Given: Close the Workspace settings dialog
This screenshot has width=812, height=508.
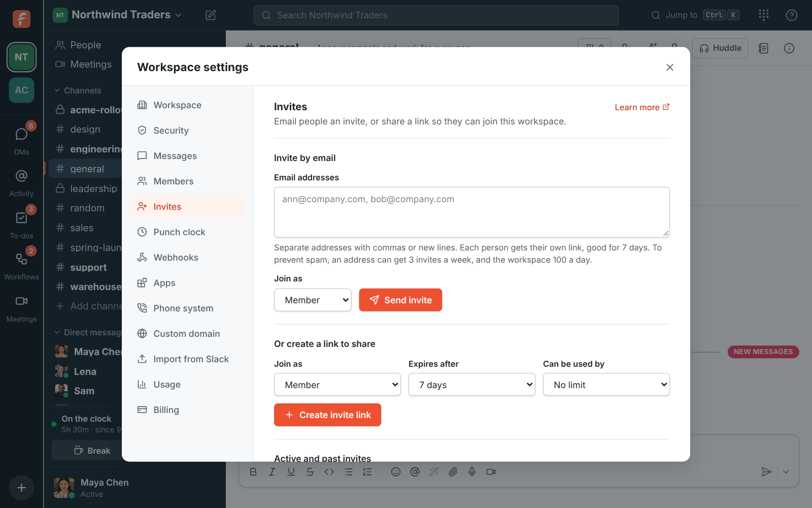Looking at the screenshot, I should tap(670, 68).
